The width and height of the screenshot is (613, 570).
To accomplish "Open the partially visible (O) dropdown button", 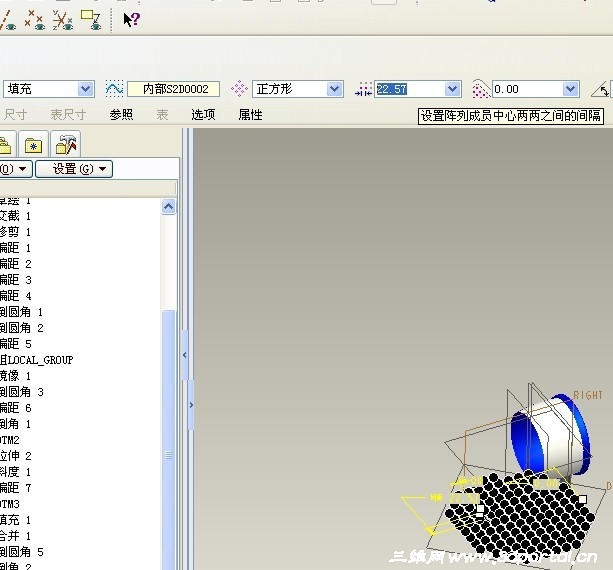I will pyautogui.click(x=16, y=169).
